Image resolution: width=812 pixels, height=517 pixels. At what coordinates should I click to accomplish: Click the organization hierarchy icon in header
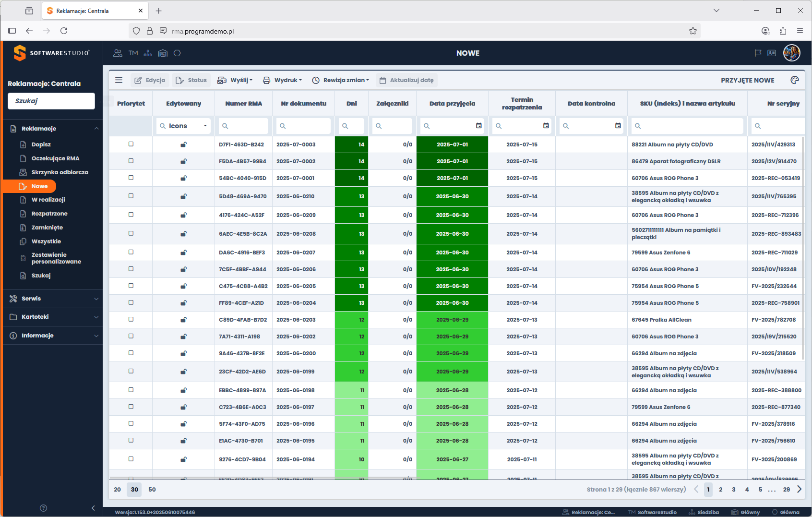tap(148, 53)
